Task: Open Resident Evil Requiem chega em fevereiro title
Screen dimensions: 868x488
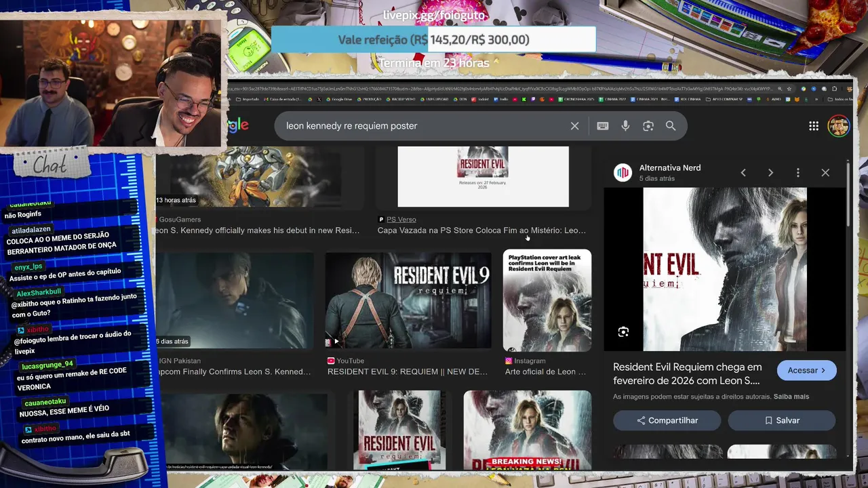Action: 688,373
